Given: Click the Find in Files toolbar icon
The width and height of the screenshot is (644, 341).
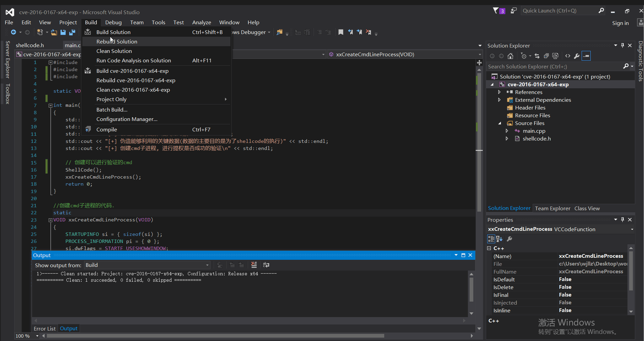Looking at the screenshot, I should pyautogui.click(x=279, y=32).
